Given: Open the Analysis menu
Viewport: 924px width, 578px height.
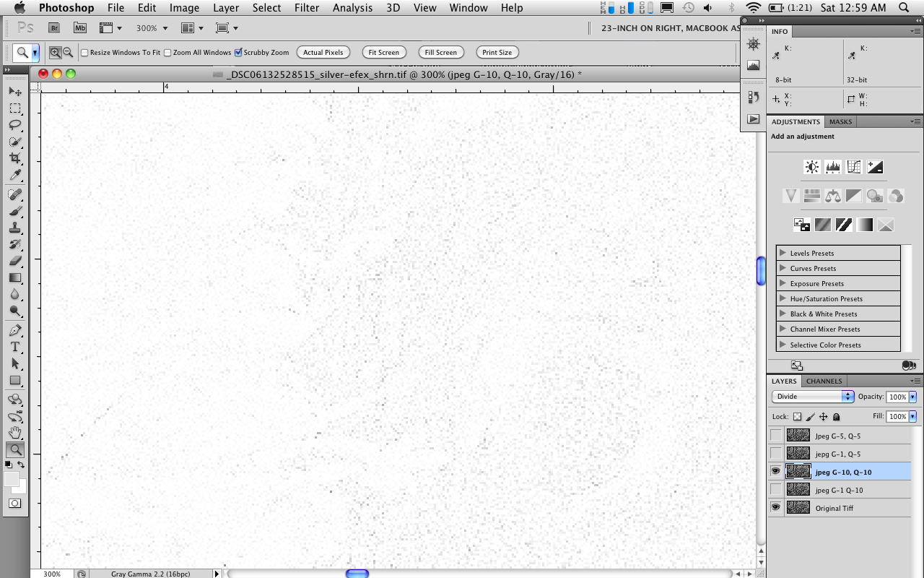Looking at the screenshot, I should (x=352, y=8).
